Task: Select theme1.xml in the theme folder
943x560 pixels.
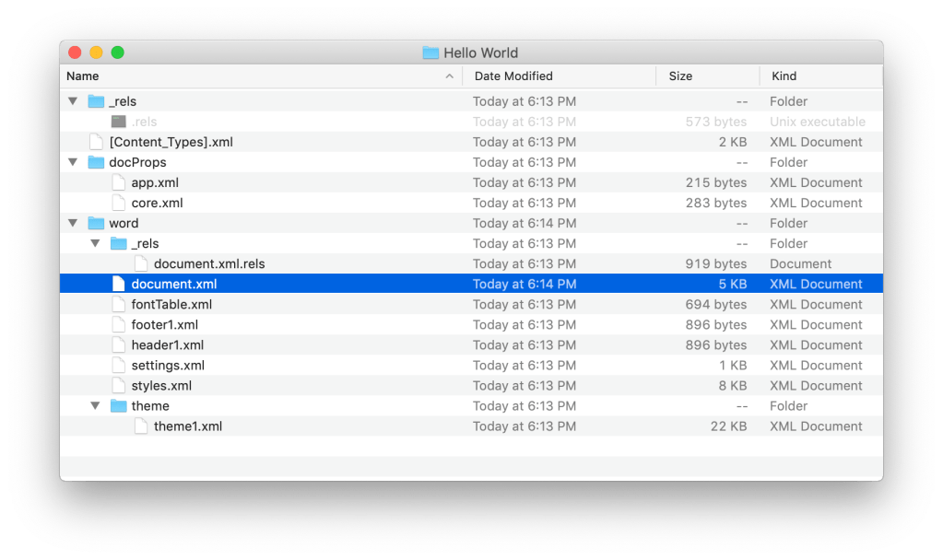Action: (187, 426)
